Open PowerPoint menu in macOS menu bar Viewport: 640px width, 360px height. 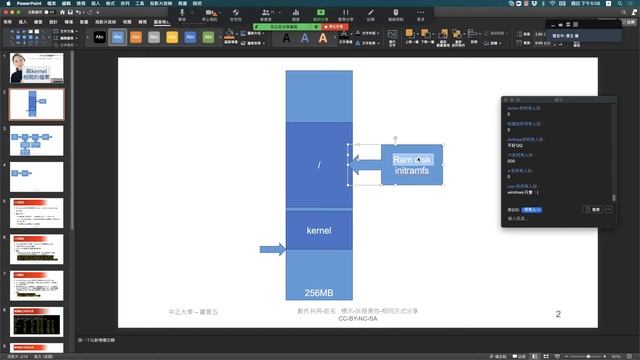29,3
